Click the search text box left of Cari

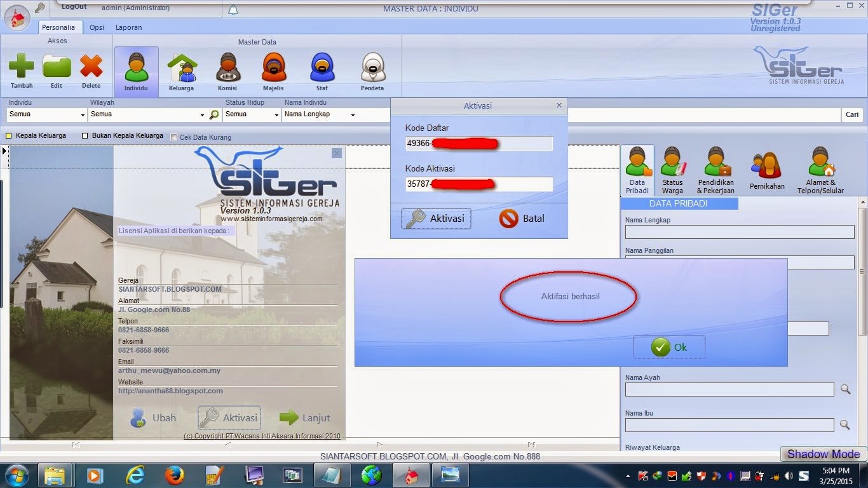click(703, 115)
